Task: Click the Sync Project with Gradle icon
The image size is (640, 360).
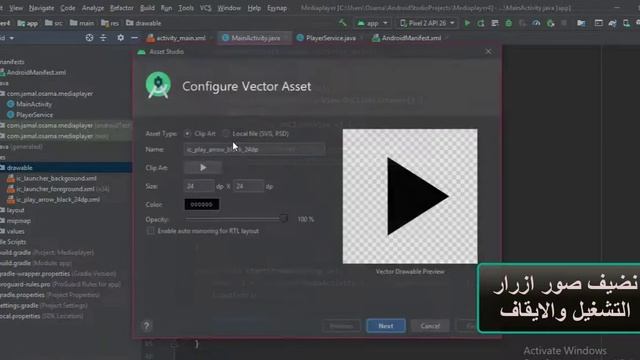Action: [x=612, y=23]
